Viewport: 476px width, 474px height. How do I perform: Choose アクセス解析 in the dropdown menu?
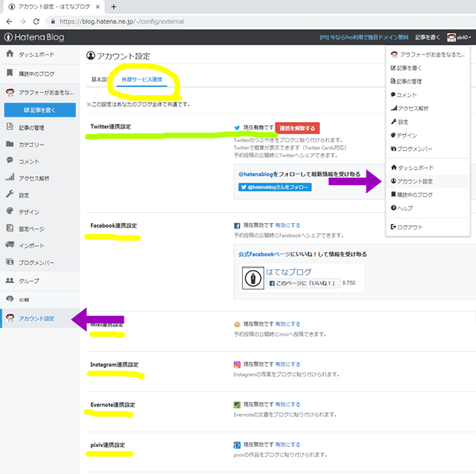(428, 109)
